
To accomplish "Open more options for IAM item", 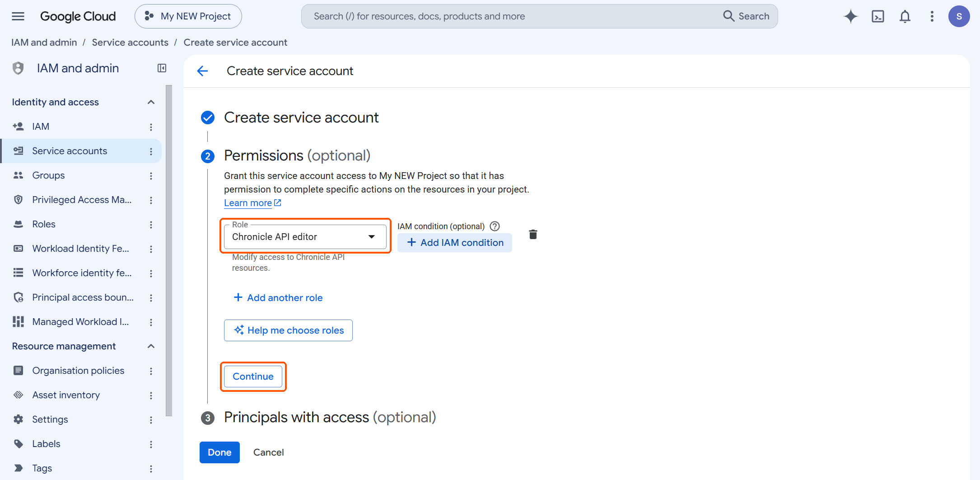I will (x=151, y=127).
